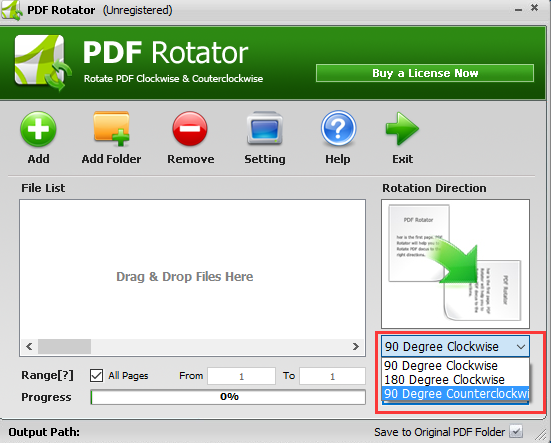Click the rotation direction preview image
This screenshot has width=551, height=443.
click(x=455, y=264)
